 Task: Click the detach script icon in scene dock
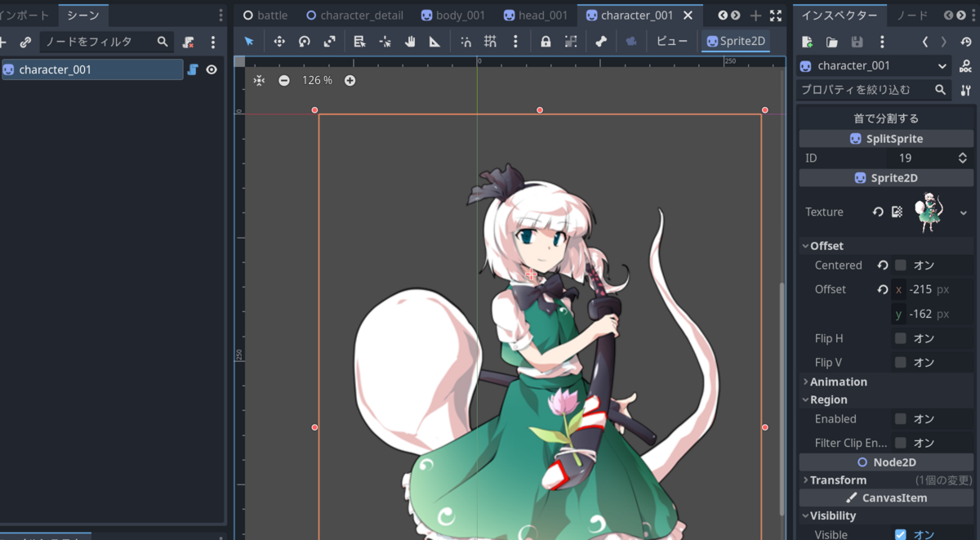point(189,42)
